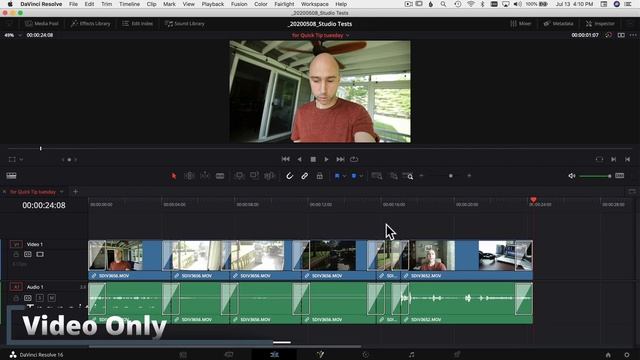Add new timeline tab with plus

[75, 191]
